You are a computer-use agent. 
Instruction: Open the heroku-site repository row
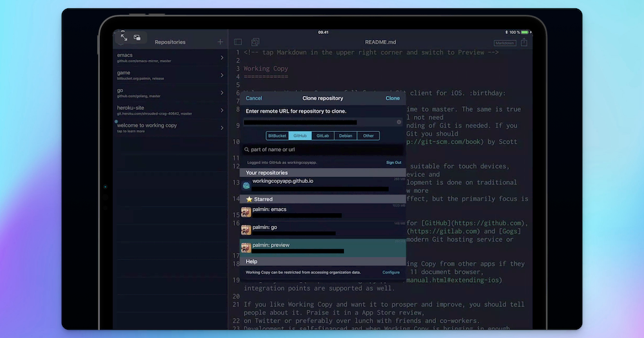point(171,110)
